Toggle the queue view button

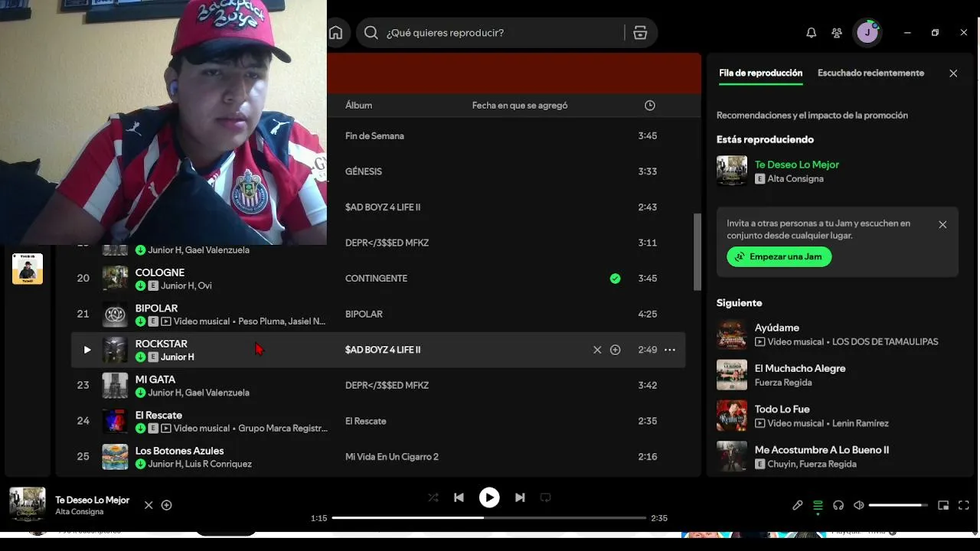point(818,505)
